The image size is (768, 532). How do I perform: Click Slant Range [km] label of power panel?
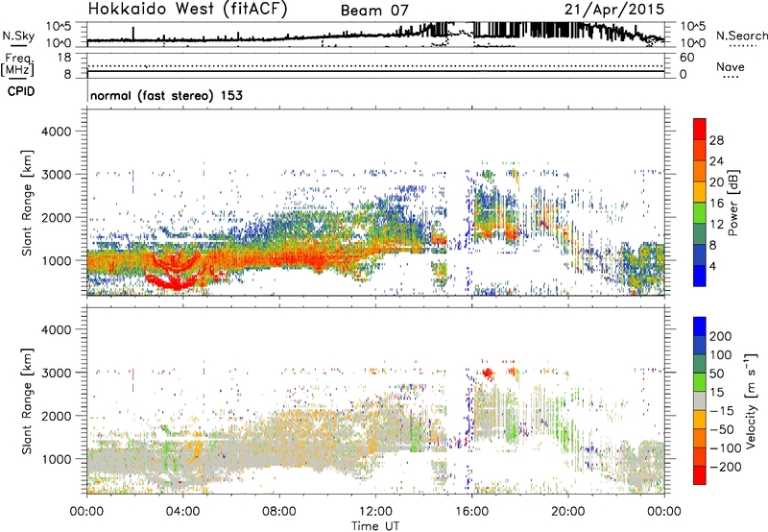(x=27, y=203)
